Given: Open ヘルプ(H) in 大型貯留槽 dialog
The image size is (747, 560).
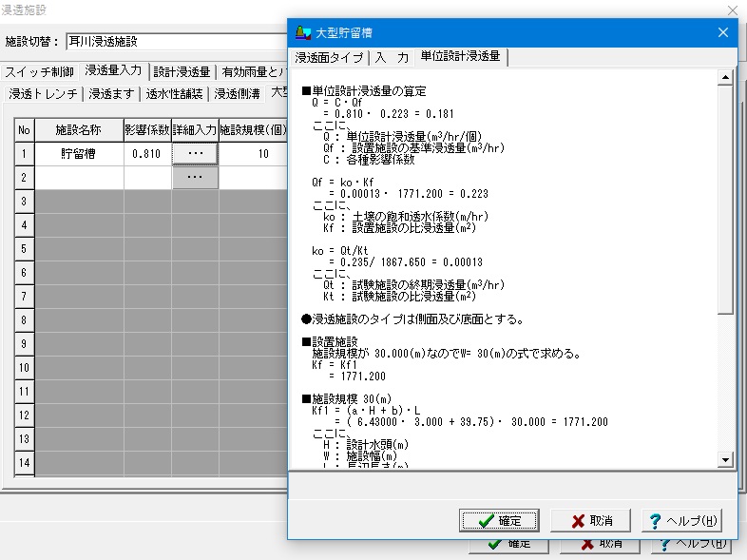Looking at the screenshot, I should (x=681, y=520).
